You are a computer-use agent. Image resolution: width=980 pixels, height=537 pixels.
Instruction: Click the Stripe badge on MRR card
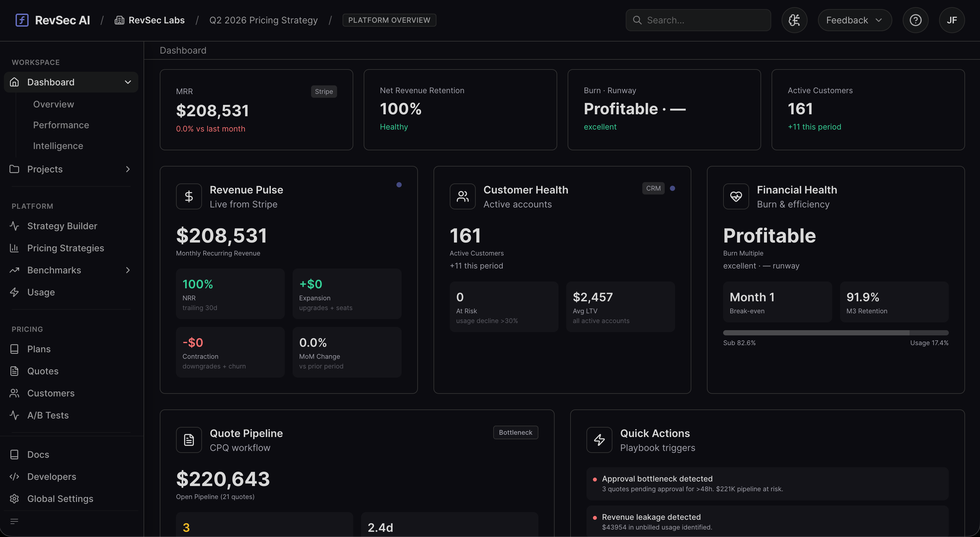pyautogui.click(x=324, y=91)
